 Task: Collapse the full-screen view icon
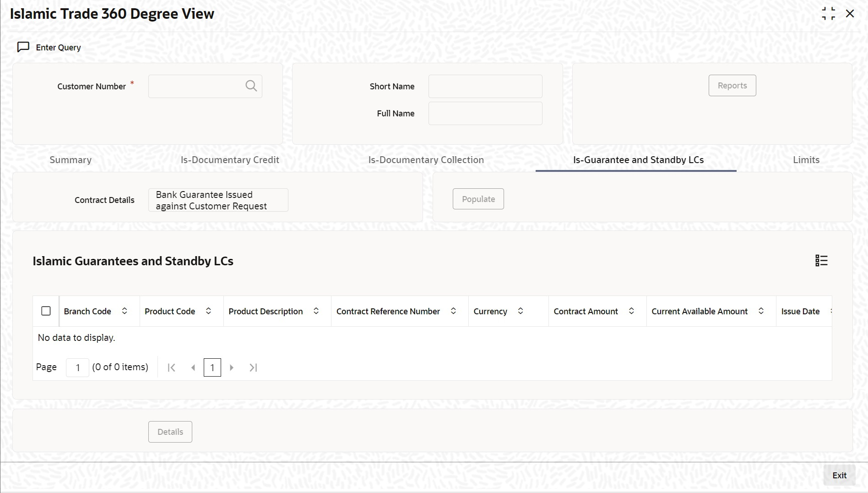pos(828,14)
